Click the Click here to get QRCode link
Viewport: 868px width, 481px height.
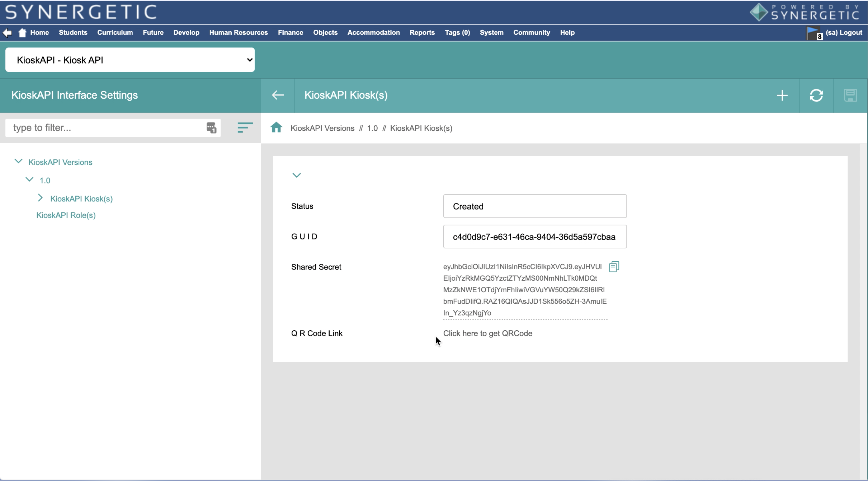487,333
